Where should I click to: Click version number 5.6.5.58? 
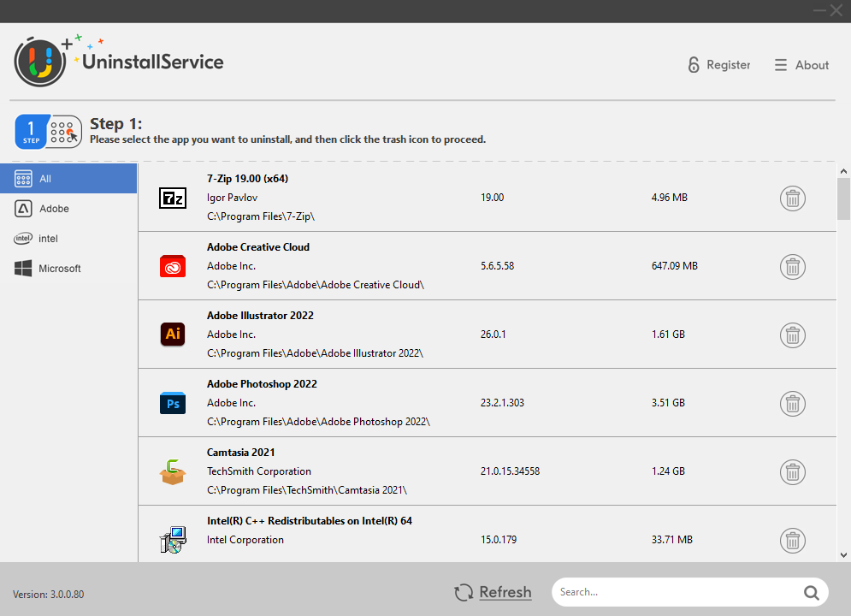[497, 266]
